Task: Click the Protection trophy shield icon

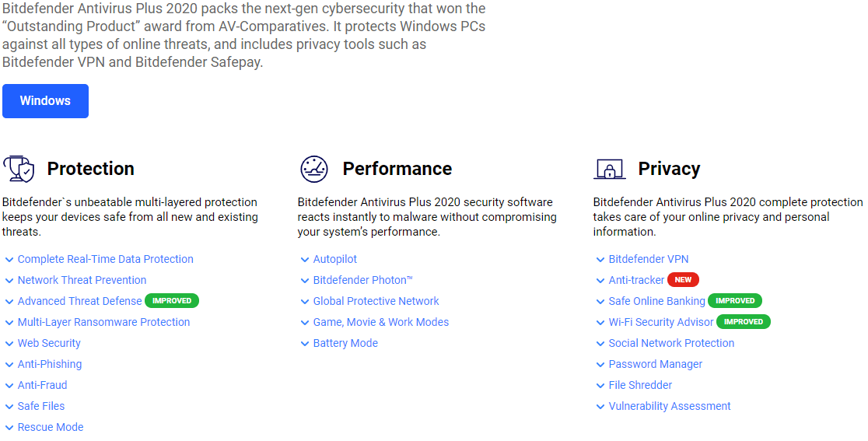Action: coord(19,168)
